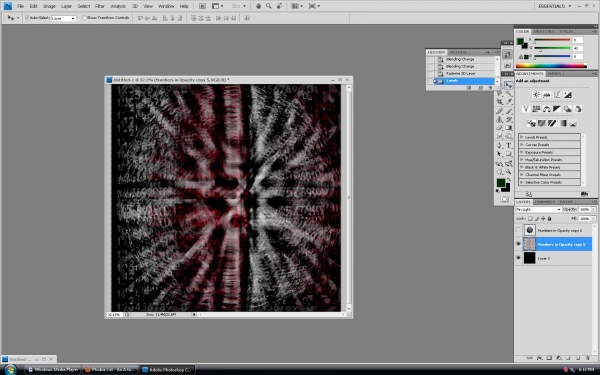Click the foreground color swatch in toolbox

[x=501, y=183]
